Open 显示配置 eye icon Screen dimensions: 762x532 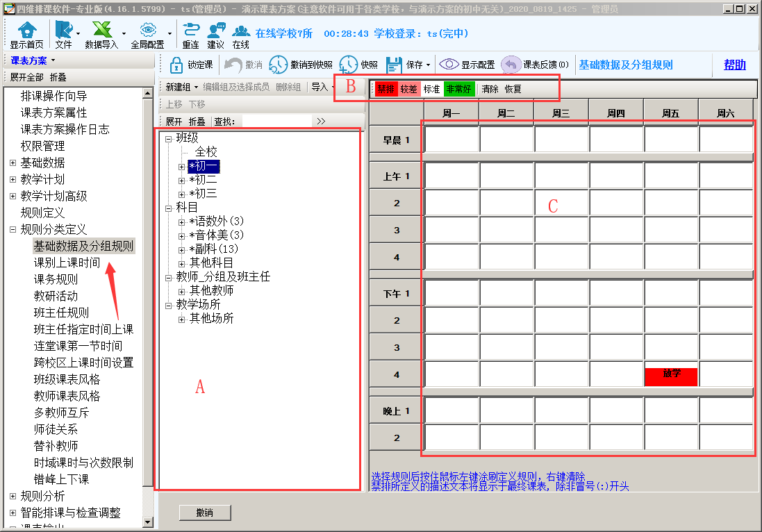[x=449, y=65]
